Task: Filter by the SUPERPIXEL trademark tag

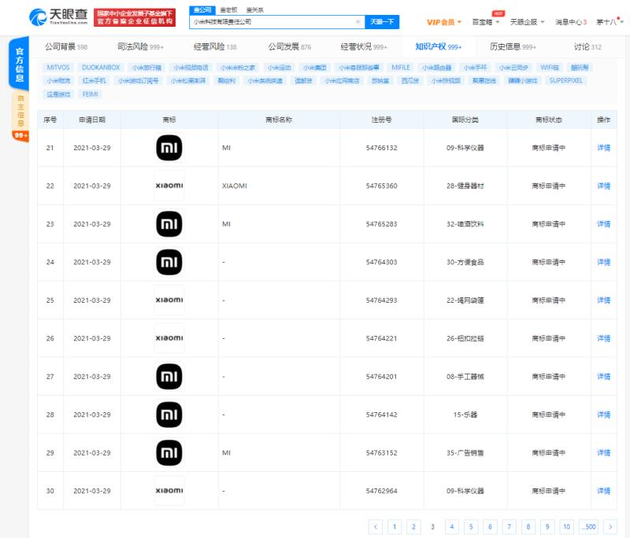Action: 566,81
